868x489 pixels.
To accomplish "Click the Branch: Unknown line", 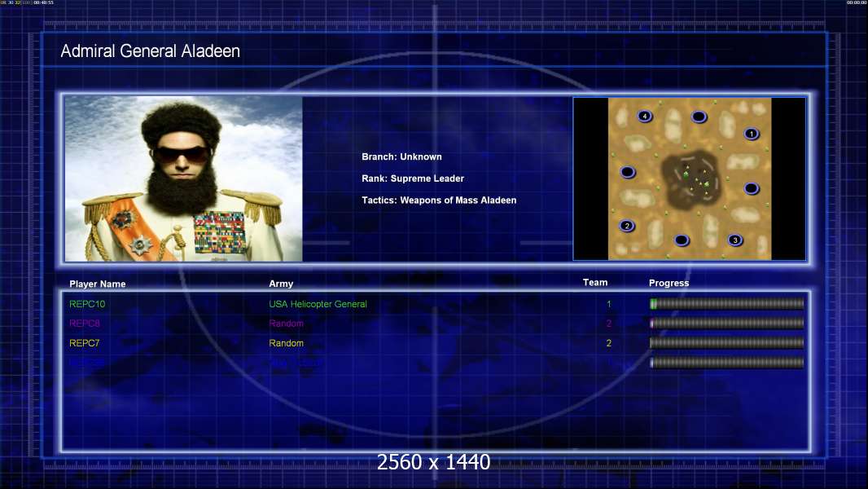I will pyautogui.click(x=402, y=156).
